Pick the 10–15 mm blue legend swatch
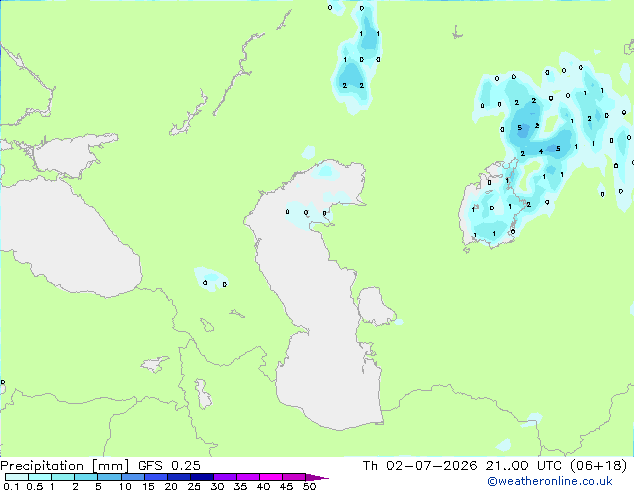The height and width of the screenshot is (490, 634). [x=133, y=477]
